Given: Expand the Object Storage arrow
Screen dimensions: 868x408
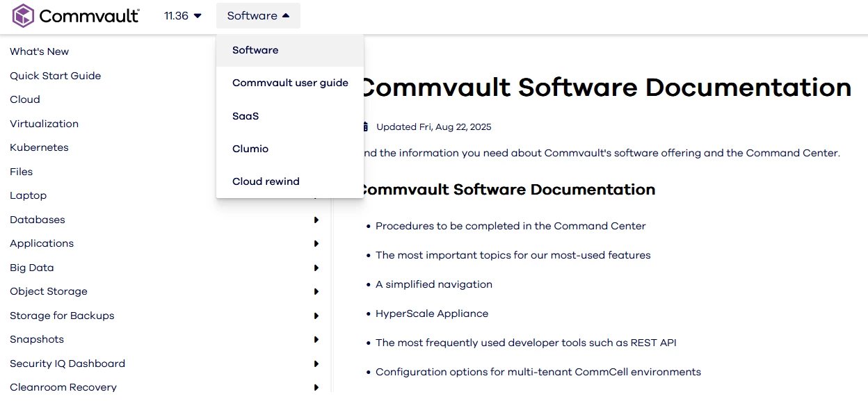Looking at the screenshot, I should (x=316, y=292).
